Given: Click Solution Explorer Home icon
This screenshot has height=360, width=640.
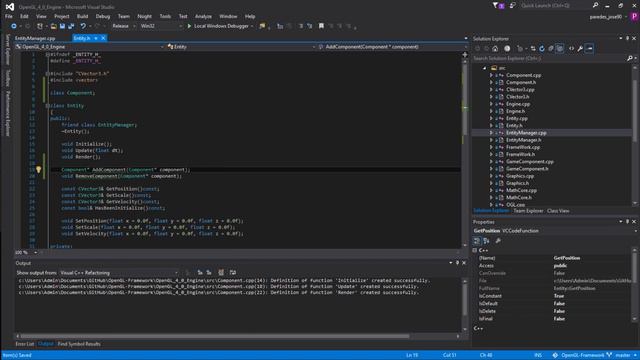Looking at the screenshot, I should coord(495,49).
